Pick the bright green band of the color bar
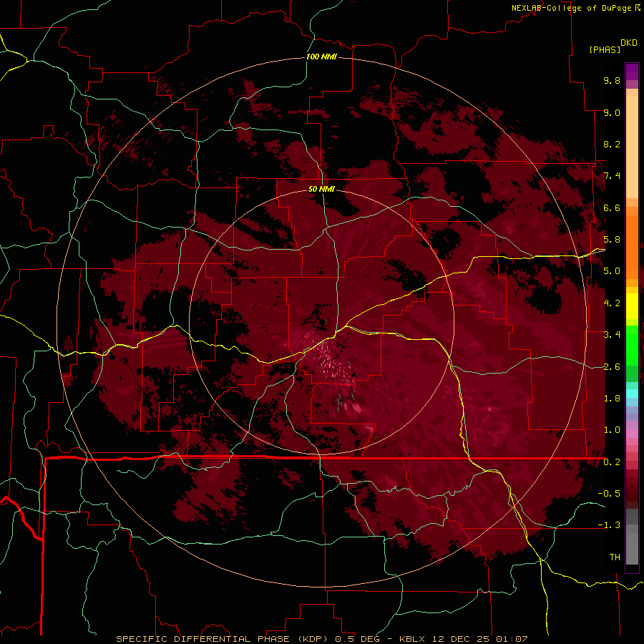 point(632,345)
